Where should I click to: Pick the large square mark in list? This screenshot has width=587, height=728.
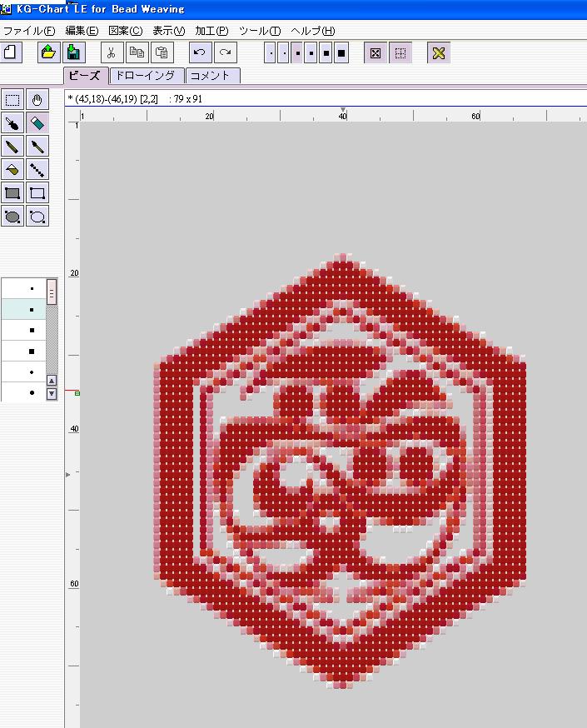tap(23, 351)
